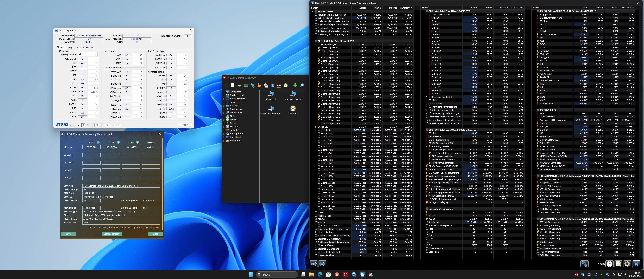Open the OSD panel icon in AIDA64 toolbar

tap(279, 85)
